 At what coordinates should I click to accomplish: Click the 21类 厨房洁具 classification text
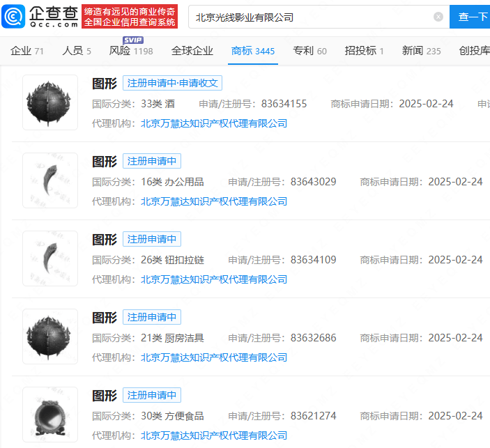[172, 338]
